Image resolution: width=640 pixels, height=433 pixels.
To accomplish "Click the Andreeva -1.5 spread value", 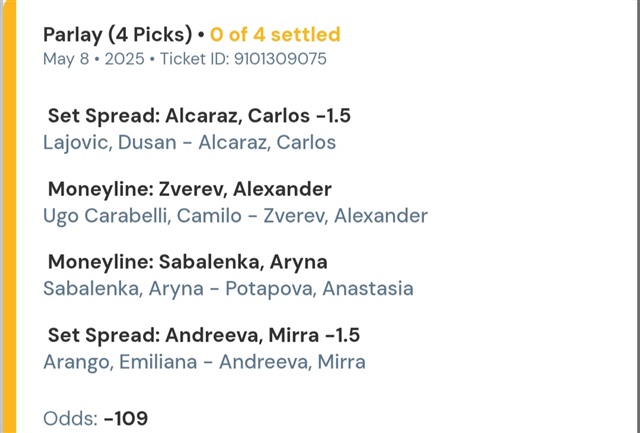I will coord(343,335).
